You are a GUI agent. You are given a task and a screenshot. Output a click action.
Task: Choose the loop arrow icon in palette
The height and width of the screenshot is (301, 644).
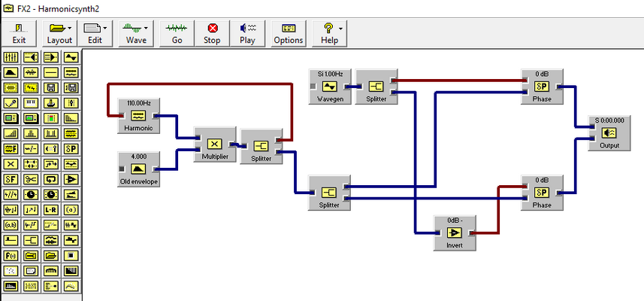[51, 179]
